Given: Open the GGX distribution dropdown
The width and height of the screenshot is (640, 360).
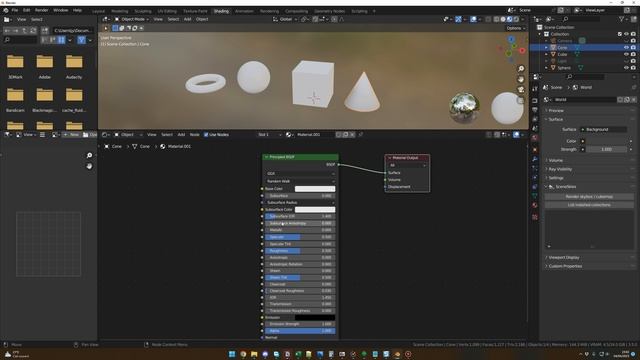Looking at the screenshot, I should tap(300, 174).
